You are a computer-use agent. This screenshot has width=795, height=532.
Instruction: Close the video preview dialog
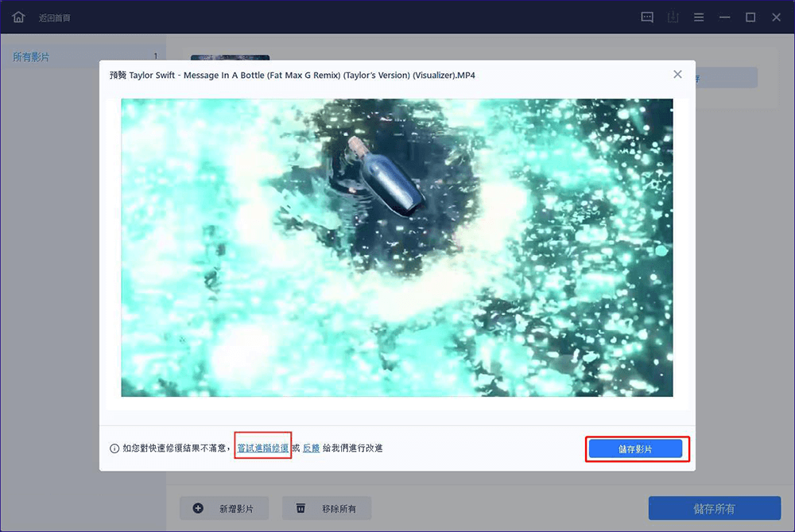point(677,75)
